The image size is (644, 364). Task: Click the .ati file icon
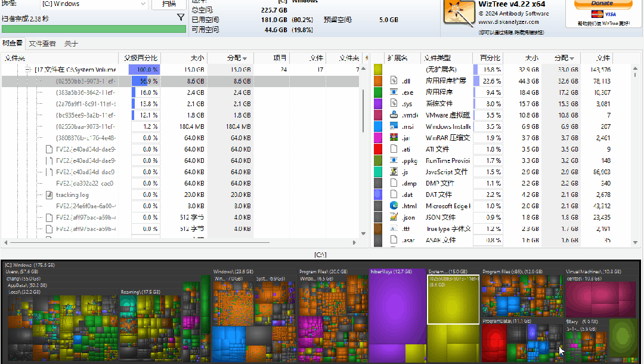pyautogui.click(x=394, y=149)
